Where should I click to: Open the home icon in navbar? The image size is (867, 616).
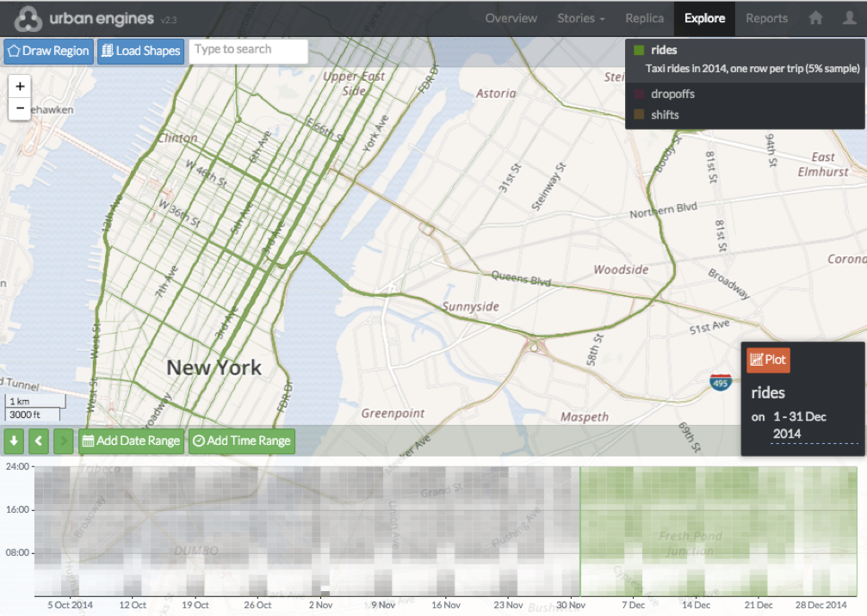click(x=815, y=18)
